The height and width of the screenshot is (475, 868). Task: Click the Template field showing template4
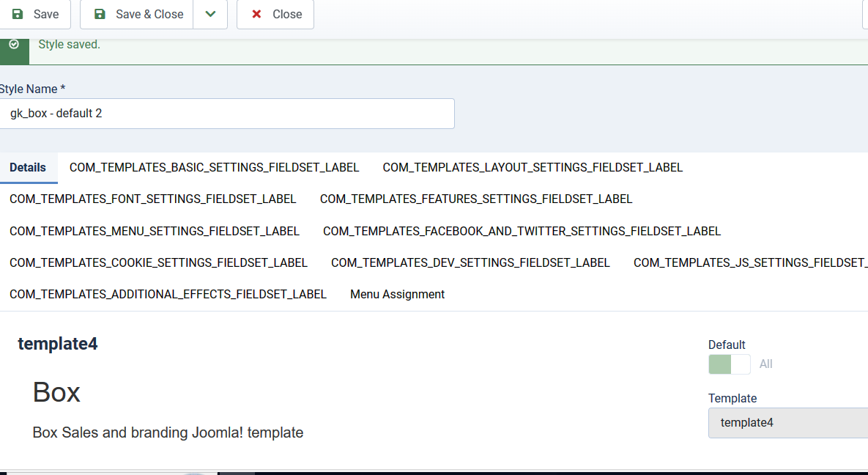coord(787,423)
